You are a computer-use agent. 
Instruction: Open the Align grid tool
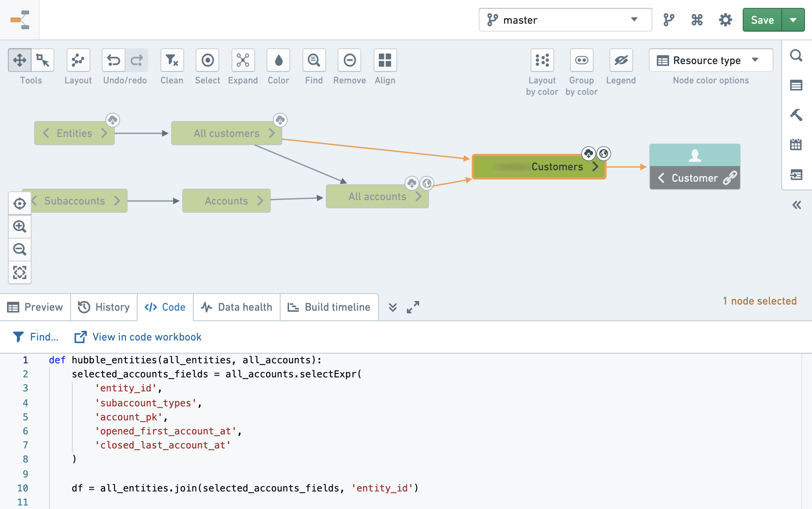tap(385, 60)
